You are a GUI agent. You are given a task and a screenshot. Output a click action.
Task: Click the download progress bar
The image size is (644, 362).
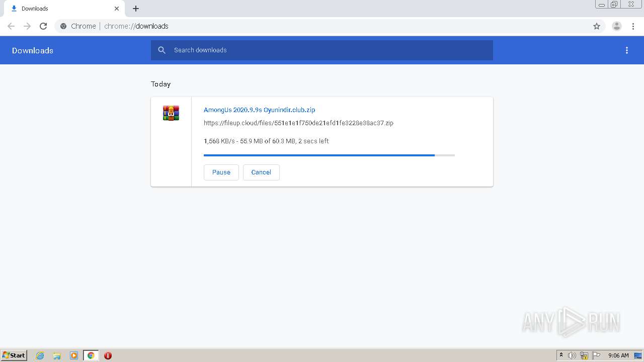(329, 155)
